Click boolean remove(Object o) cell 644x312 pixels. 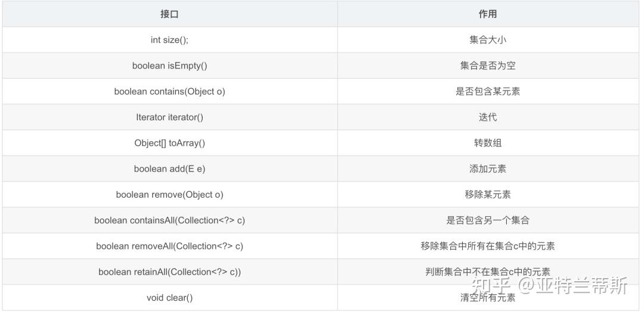click(x=169, y=194)
